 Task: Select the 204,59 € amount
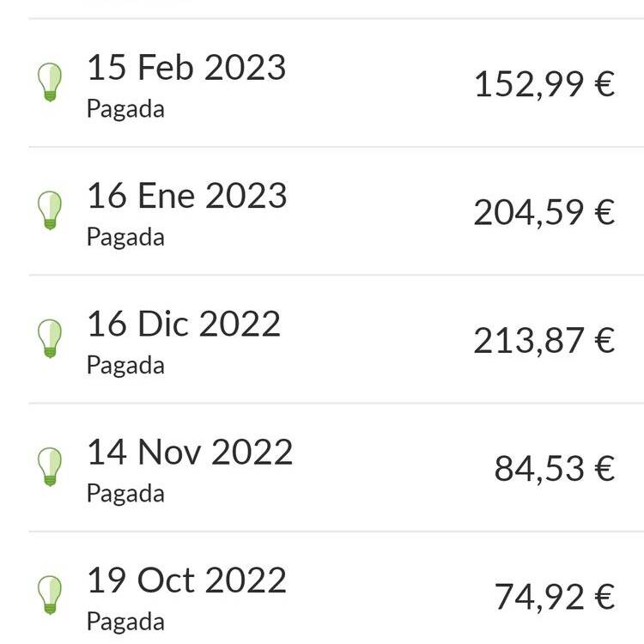[x=544, y=212]
